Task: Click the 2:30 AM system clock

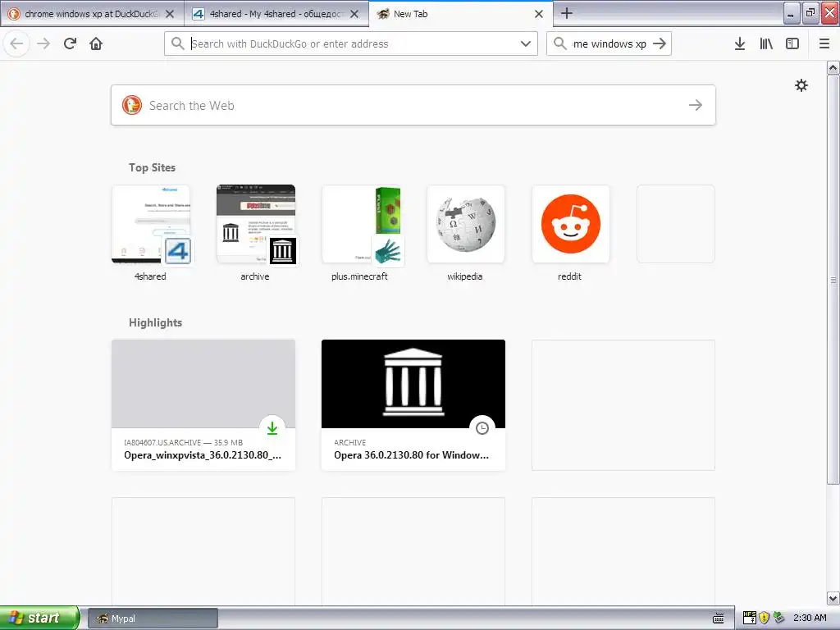Action: (x=810, y=618)
